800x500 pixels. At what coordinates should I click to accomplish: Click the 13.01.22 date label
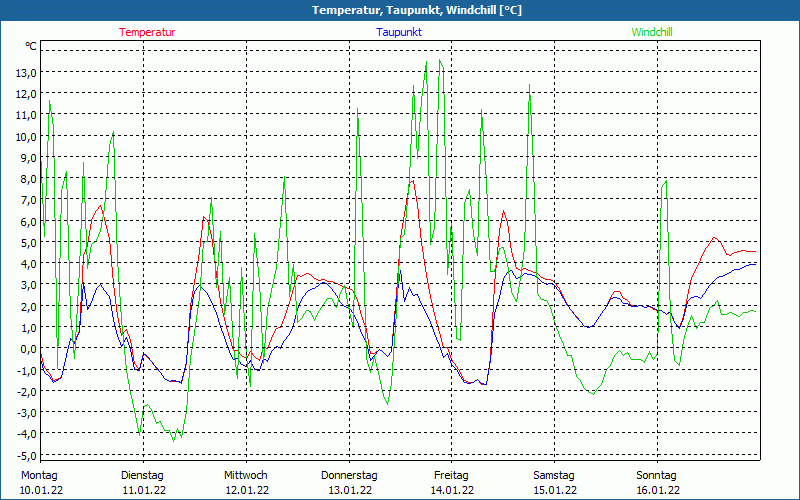349,490
